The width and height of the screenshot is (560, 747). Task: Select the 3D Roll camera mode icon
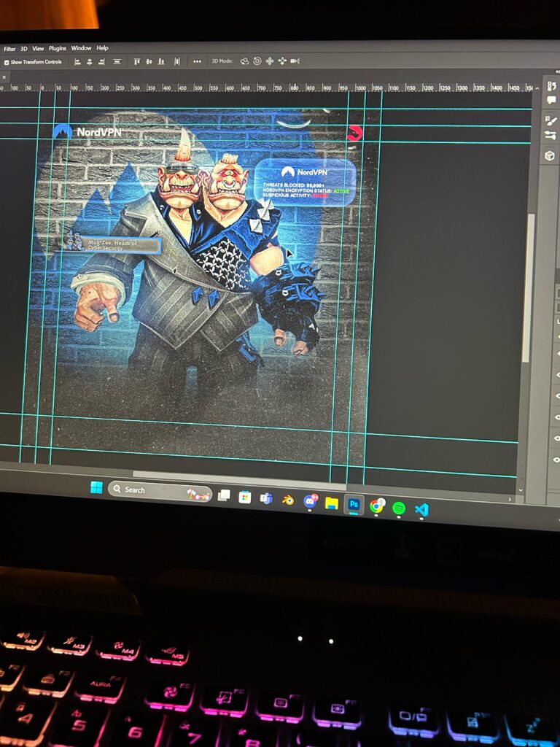click(x=257, y=61)
